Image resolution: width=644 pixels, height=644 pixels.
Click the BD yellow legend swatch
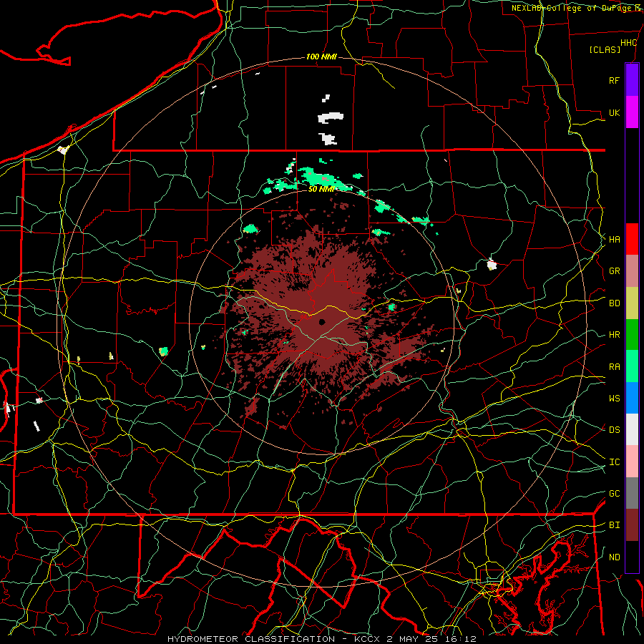[x=632, y=303]
